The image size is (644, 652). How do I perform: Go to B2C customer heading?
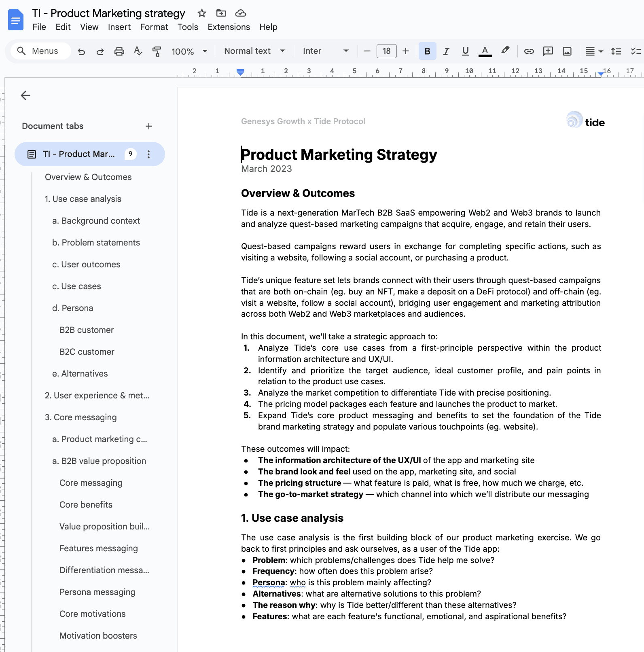[x=87, y=352]
